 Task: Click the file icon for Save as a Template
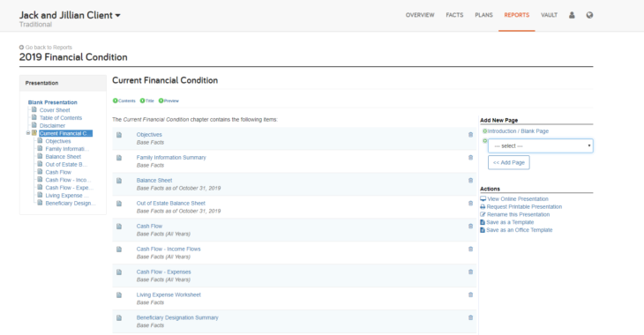click(x=483, y=222)
